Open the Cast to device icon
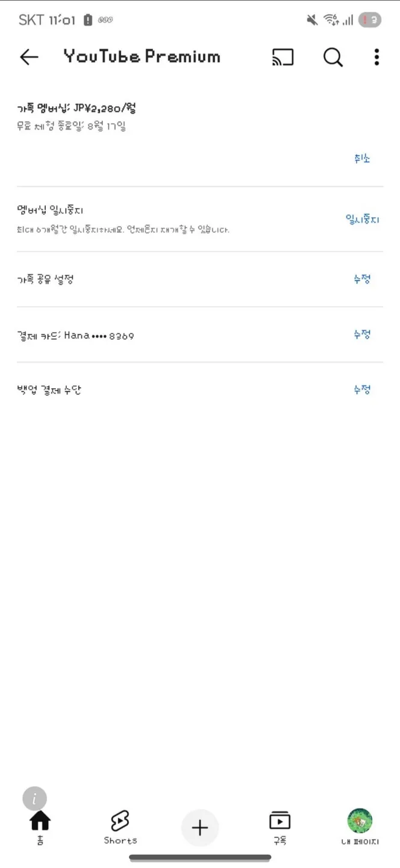Viewport: 400px width, 868px height. [x=283, y=57]
